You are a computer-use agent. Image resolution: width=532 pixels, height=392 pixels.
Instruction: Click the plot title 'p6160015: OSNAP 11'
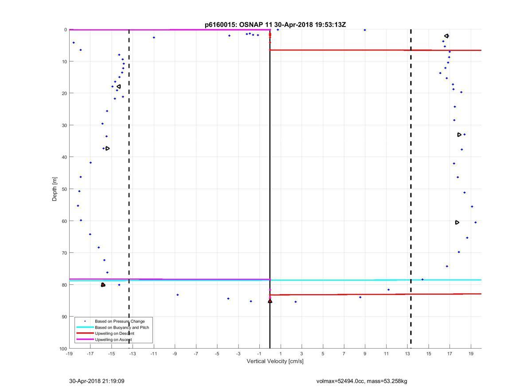239,25
